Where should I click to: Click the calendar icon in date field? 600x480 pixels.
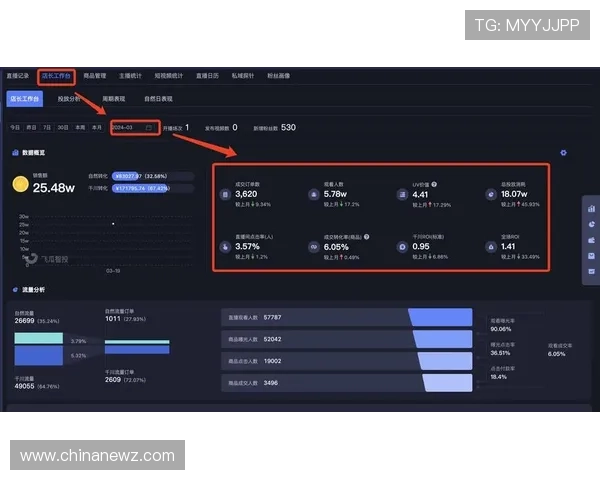(149, 128)
